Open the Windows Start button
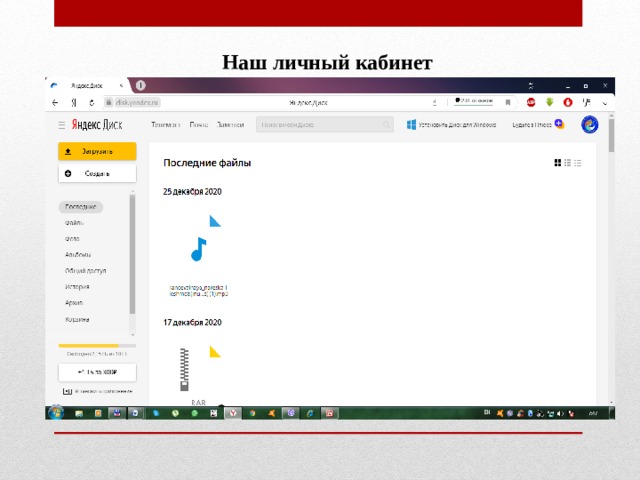This screenshot has height=480, width=640. pos(56,413)
